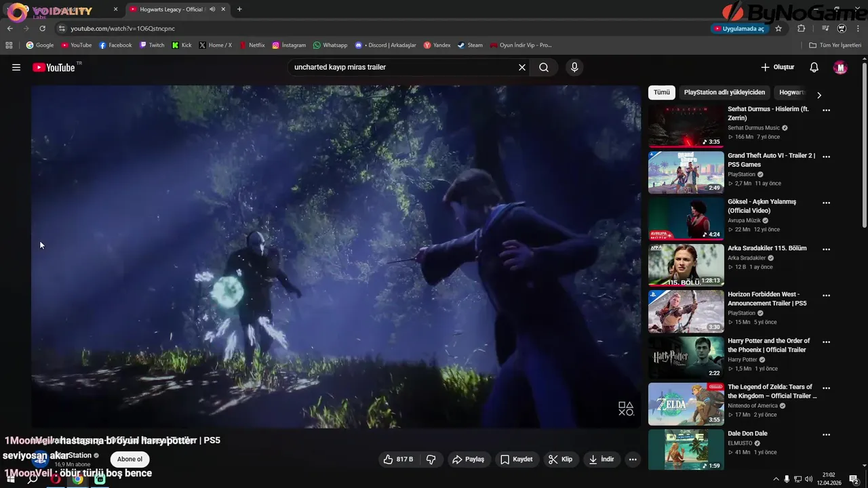The height and width of the screenshot is (488, 868).
Task: Click Kaydet save button
Action: (x=516, y=460)
